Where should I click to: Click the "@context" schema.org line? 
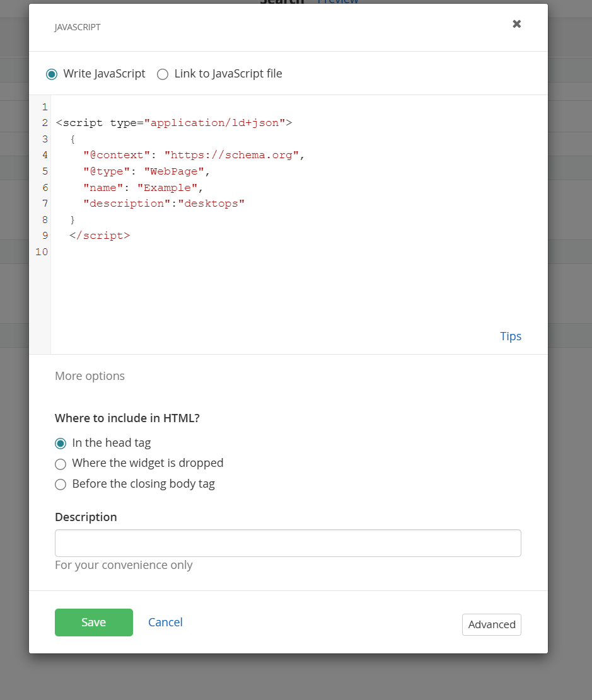coord(194,155)
